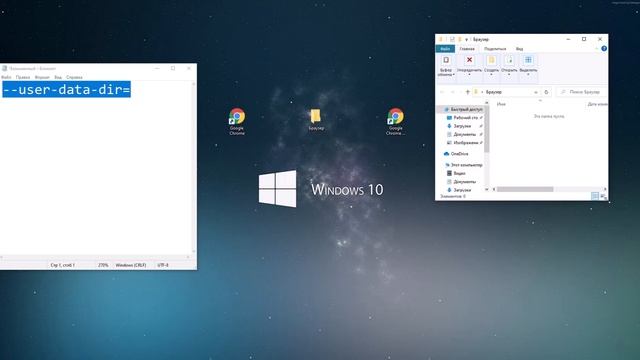Click Explorer's horizontal scrollbar thumb
Image resolution: width=640 pixels, height=360 pixels.
525,189
